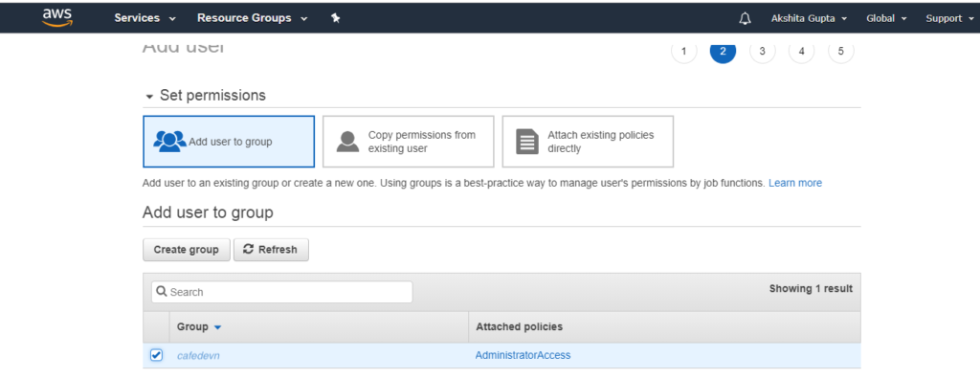Image resolution: width=980 pixels, height=379 pixels.
Task: Choose Attach existing policies directly document icon
Action: [527, 142]
